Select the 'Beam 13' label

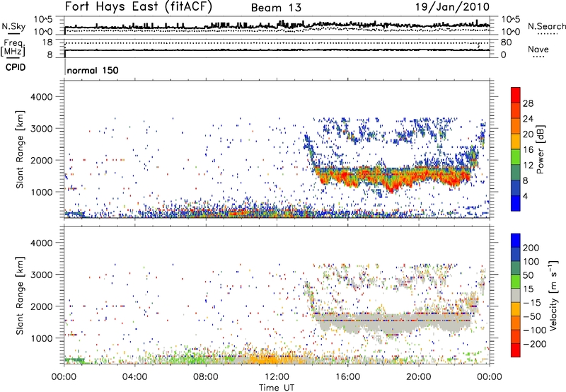[x=276, y=8]
